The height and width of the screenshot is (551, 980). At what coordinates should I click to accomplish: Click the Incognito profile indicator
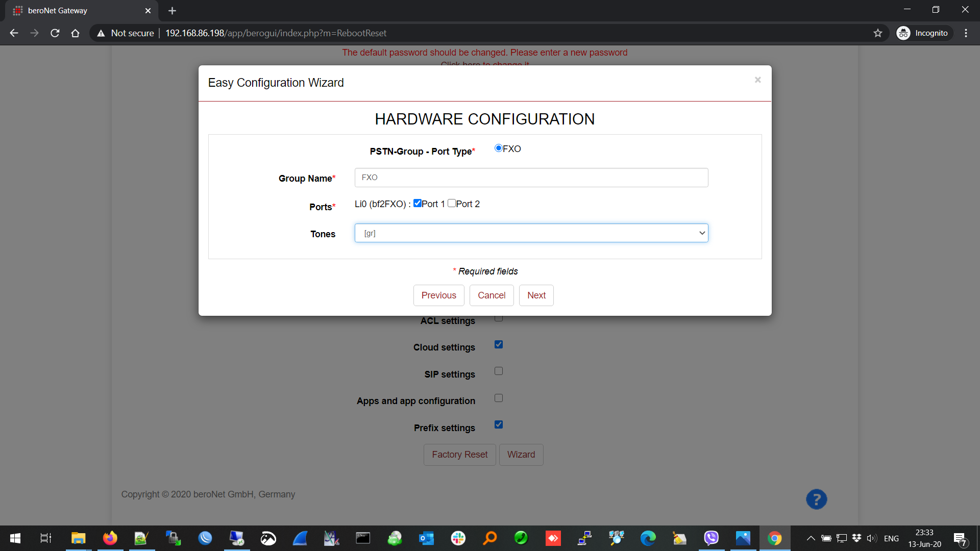click(924, 33)
